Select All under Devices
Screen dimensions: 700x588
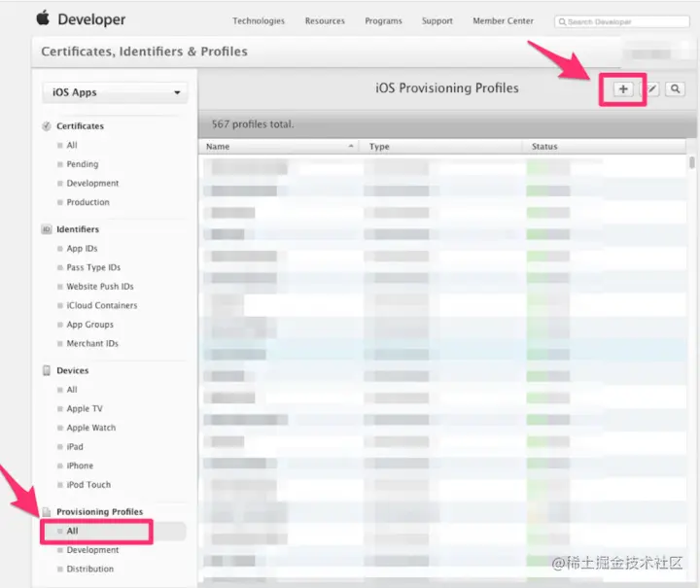(x=72, y=390)
